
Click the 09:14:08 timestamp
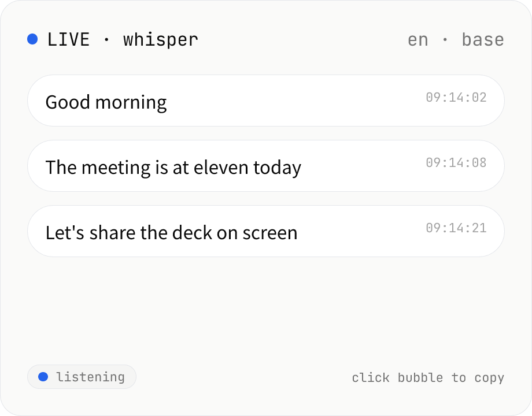tap(456, 162)
